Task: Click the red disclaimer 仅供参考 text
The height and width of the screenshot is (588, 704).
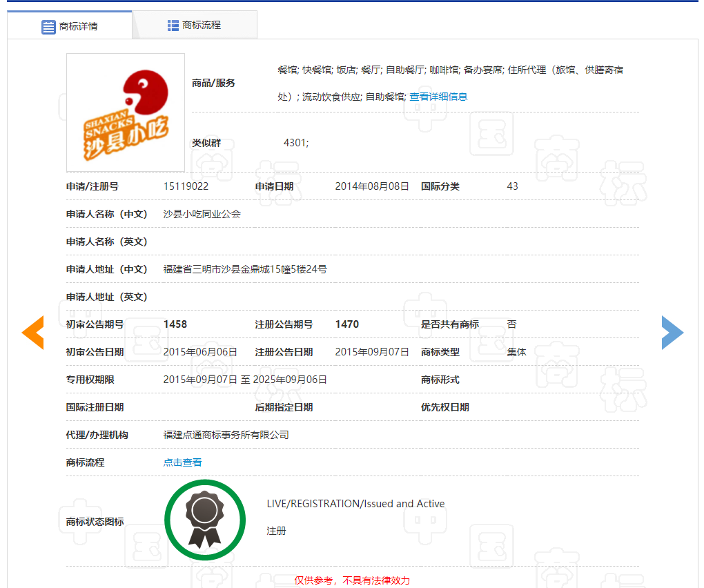Action: (352, 580)
